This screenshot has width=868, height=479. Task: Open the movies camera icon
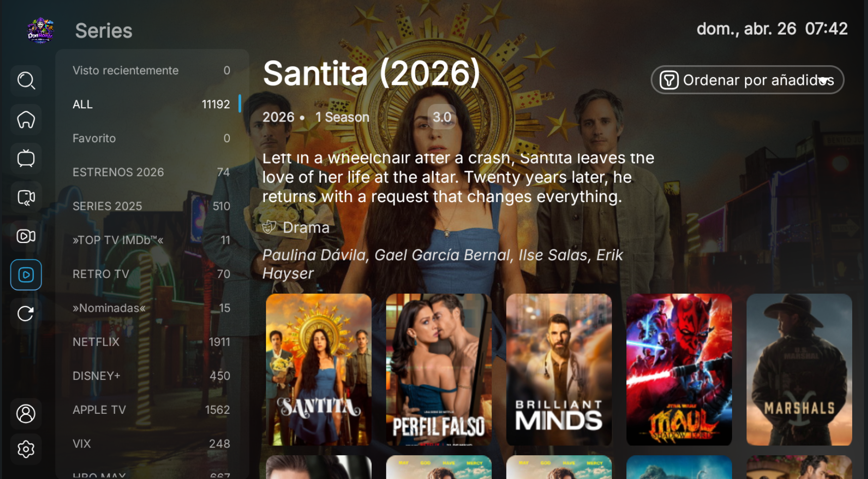click(x=26, y=236)
